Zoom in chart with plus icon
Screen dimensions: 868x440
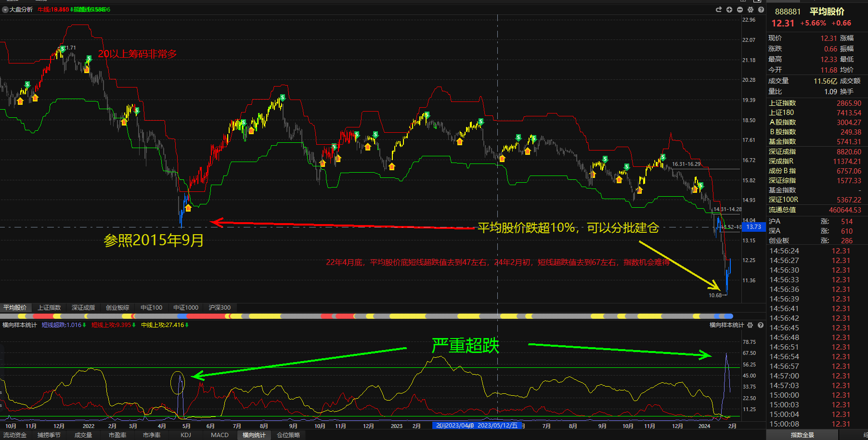[729, 10]
